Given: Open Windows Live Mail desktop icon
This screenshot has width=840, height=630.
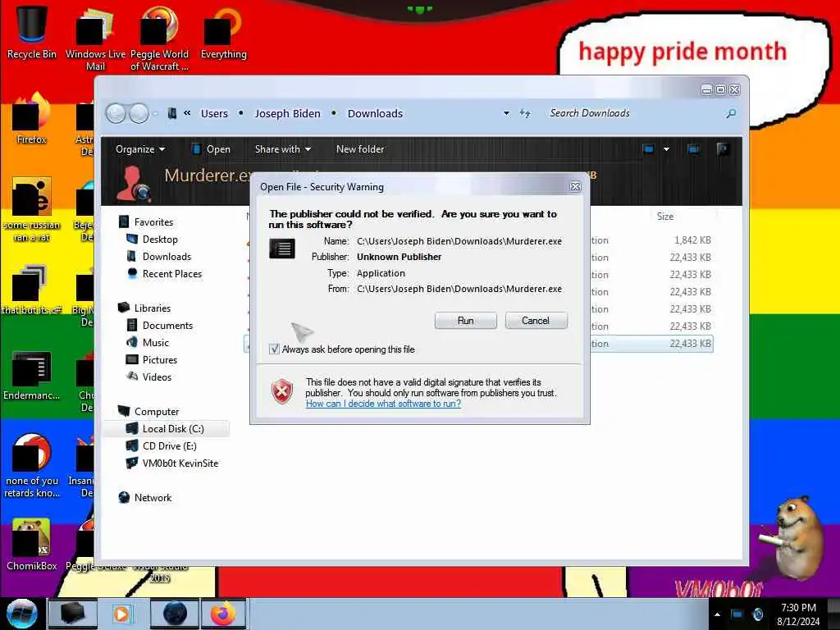Looking at the screenshot, I should pos(95,39).
